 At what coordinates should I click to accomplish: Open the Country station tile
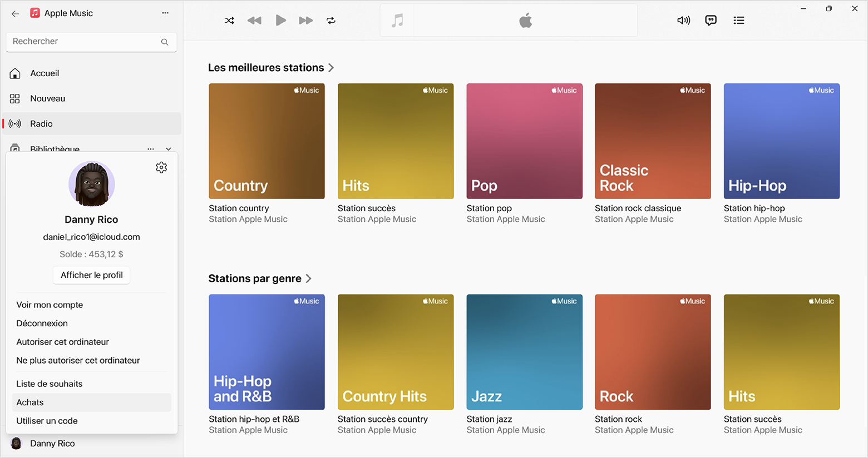(x=267, y=141)
